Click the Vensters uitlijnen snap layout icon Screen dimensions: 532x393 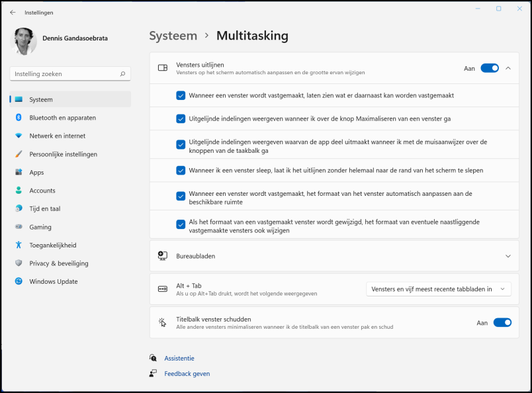163,68
